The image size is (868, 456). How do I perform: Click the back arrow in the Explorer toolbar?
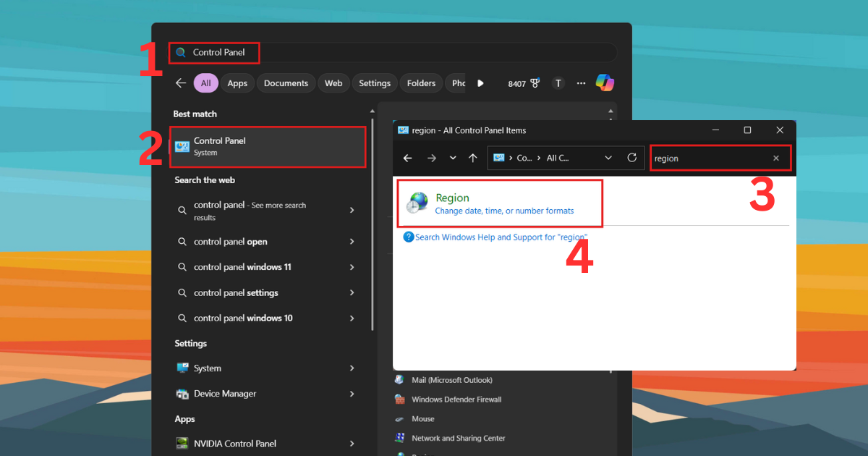click(x=407, y=158)
